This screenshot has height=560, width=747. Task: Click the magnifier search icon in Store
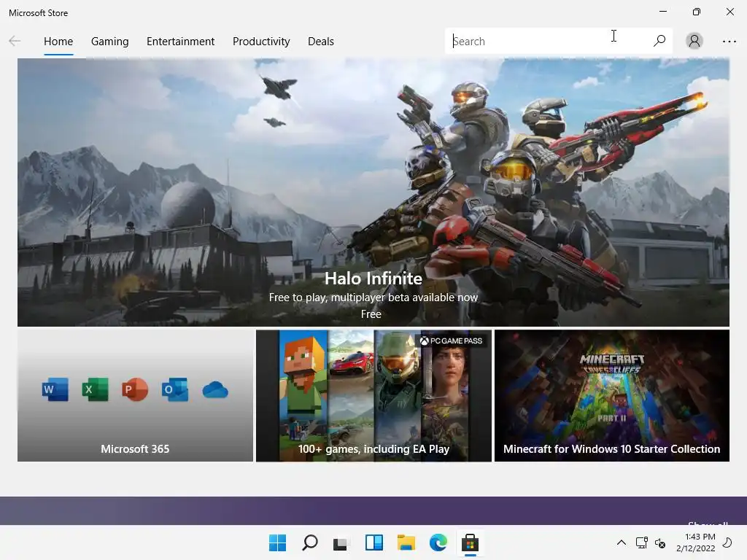pyautogui.click(x=659, y=41)
